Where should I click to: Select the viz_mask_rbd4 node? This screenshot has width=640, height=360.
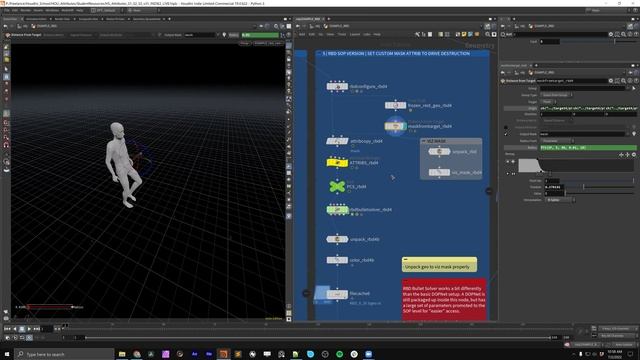point(439,172)
